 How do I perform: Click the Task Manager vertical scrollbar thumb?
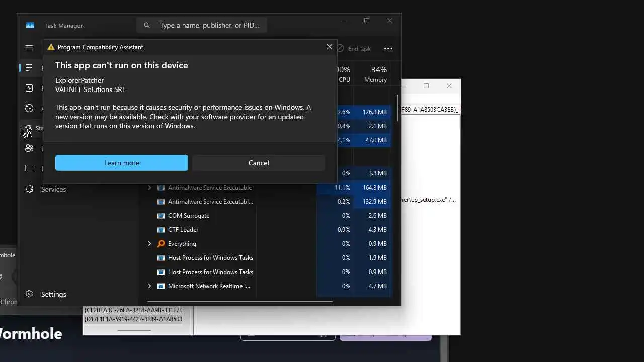coord(397,108)
